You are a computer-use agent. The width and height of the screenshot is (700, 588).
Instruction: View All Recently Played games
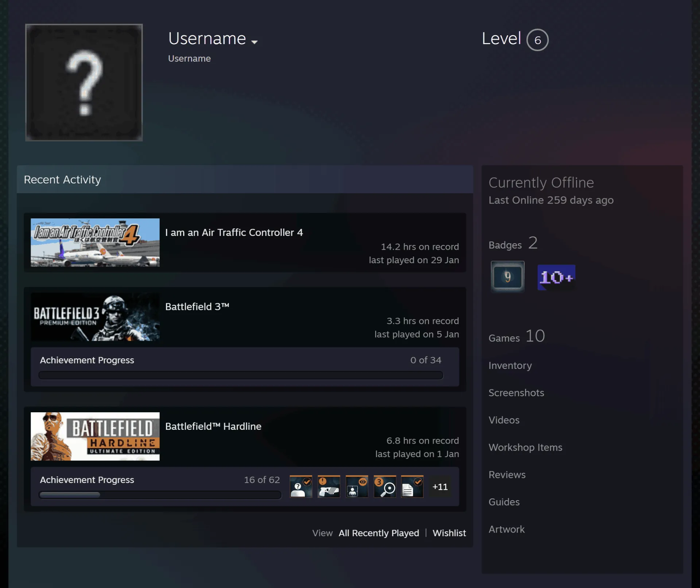379,533
